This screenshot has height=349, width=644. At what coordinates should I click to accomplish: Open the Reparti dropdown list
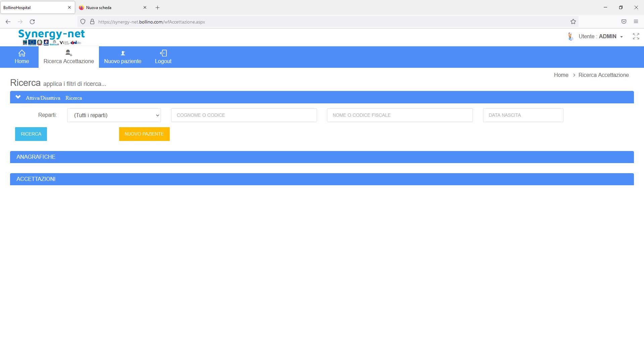(x=114, y=115)
